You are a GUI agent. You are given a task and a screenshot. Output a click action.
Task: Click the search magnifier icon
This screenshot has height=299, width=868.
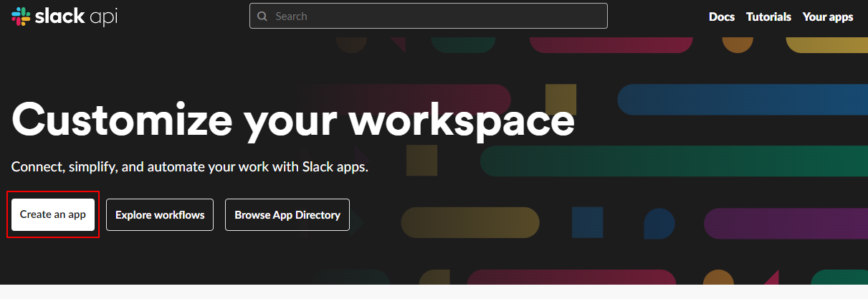tap(262, 16)
